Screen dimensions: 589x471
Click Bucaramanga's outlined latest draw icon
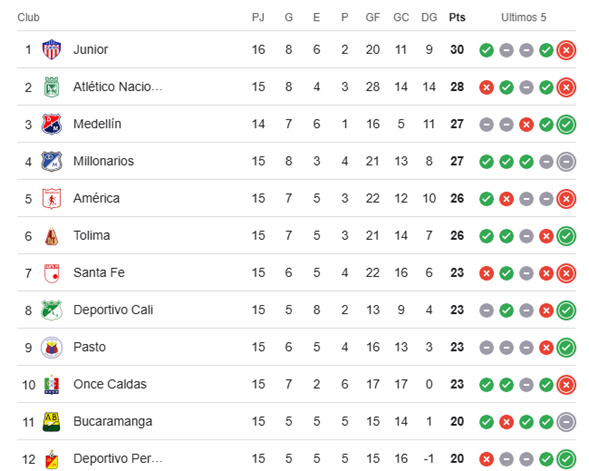coord(566,421)
